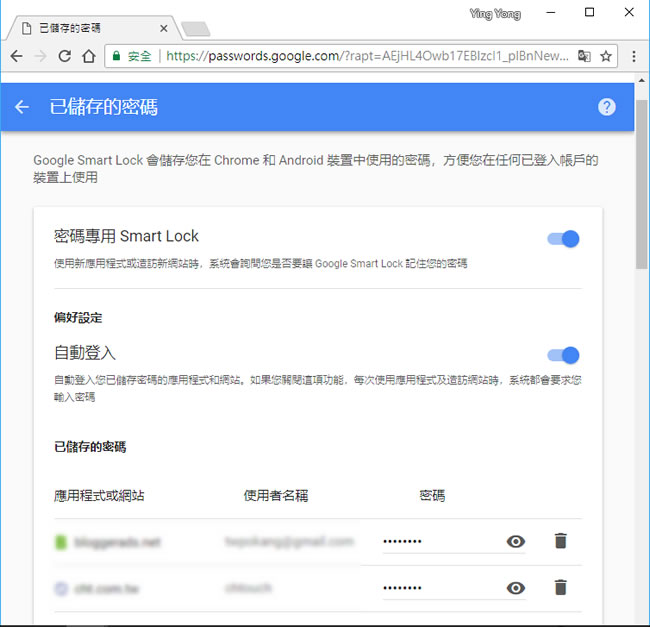The height and width of the screenshot is (628, 650).
Task: Click 使用者名稱 column header
Action: [x=276, y=495]
